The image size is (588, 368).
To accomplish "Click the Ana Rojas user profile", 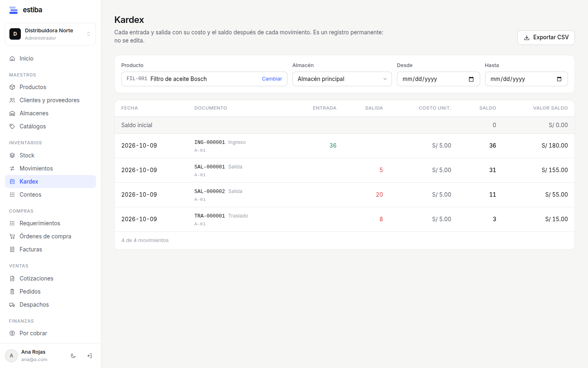I will click(x=27, y=356).
